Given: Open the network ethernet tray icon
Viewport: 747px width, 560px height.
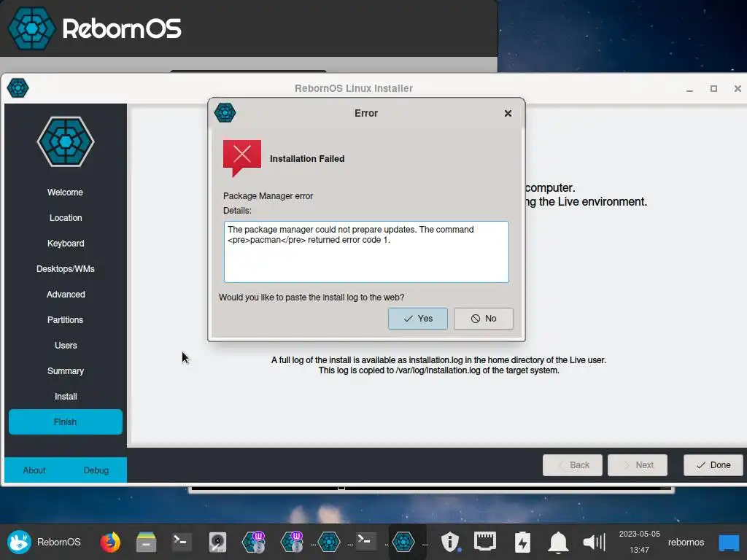Looking at the screenshot, I should (x=485, y=542).
